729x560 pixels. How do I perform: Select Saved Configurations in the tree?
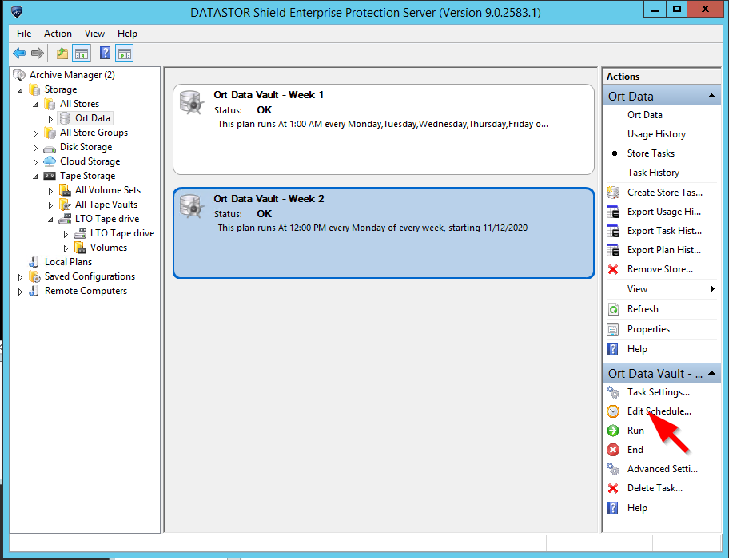(x=90, y=276)
